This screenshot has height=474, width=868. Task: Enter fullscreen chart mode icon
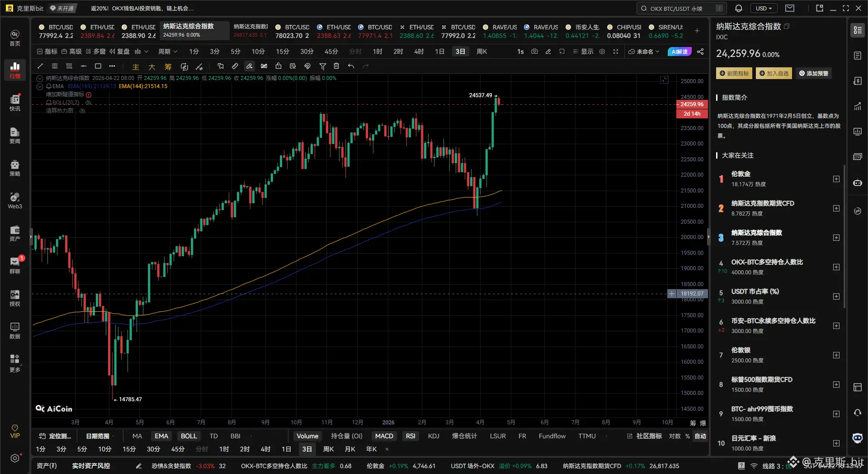point(616,52)
